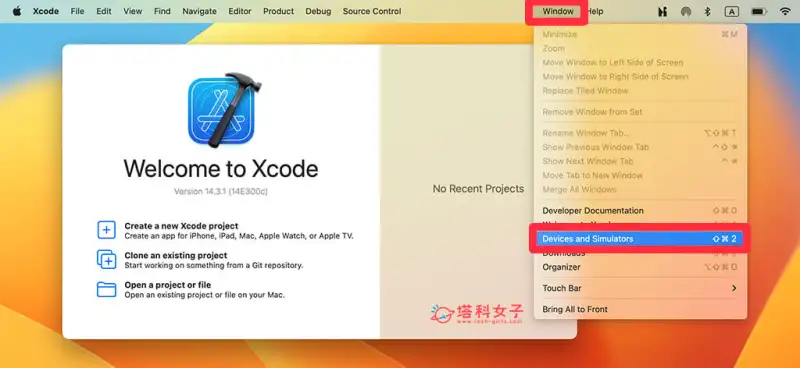Image resolution: width=800 pixels, height=368 pixels.
Task: Choose Developer Documentation from Window menu
Action: pos(641,211)
